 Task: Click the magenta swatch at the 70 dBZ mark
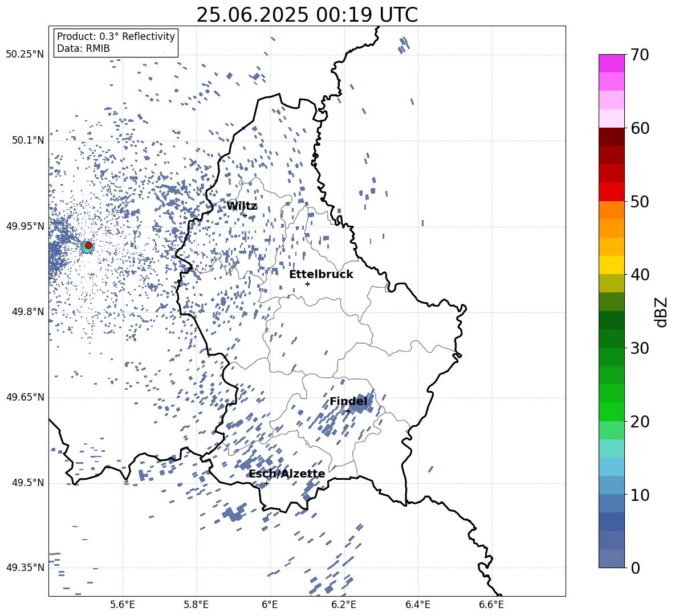click(x=612, y=63)
